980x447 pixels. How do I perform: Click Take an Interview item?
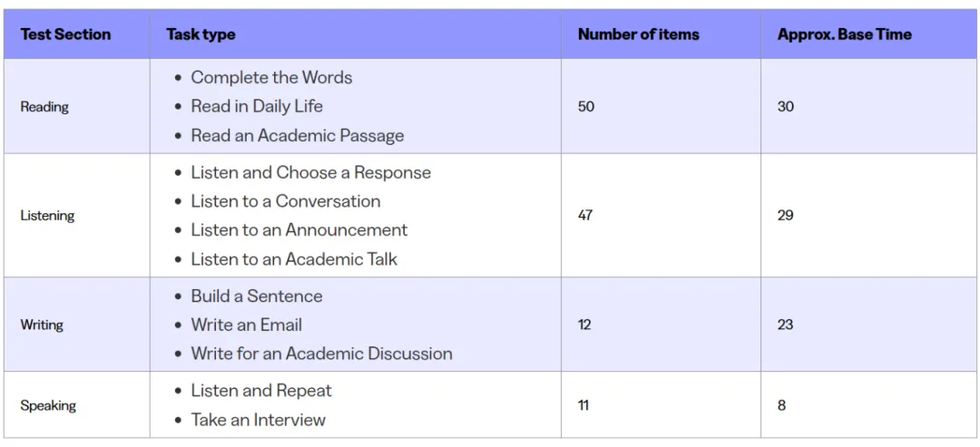click(x=258, y=420)
